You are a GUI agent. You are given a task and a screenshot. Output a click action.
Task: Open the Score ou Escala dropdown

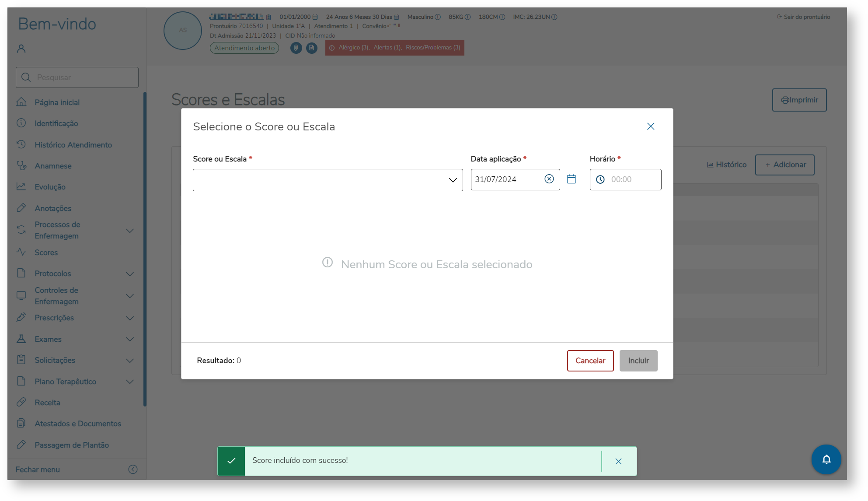click(328, 180)
